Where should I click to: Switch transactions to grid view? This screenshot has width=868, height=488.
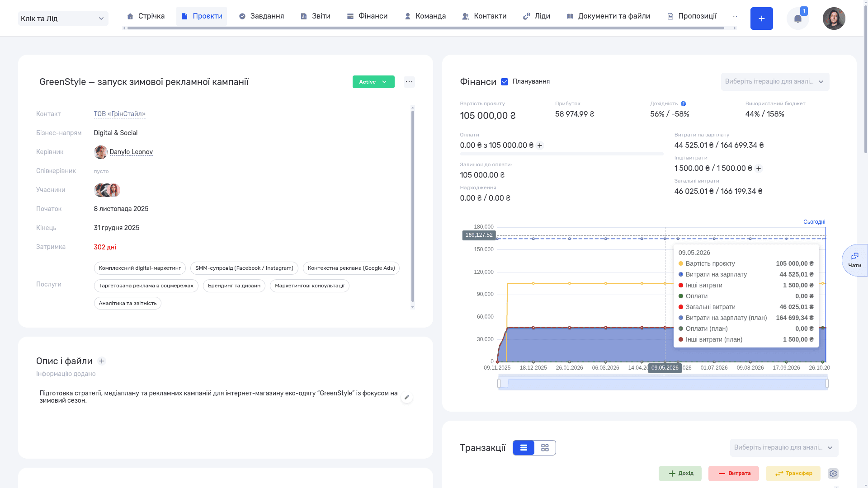click(545, 448)
